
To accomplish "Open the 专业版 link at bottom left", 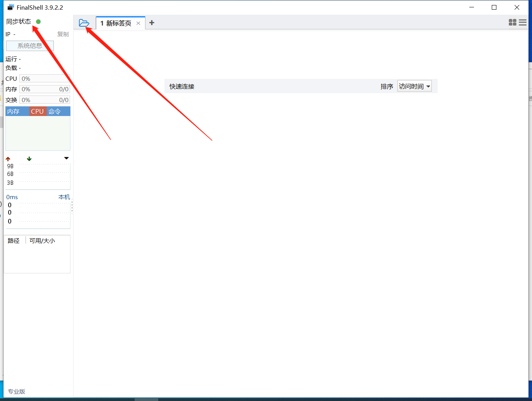I will (x=16, y=391).
